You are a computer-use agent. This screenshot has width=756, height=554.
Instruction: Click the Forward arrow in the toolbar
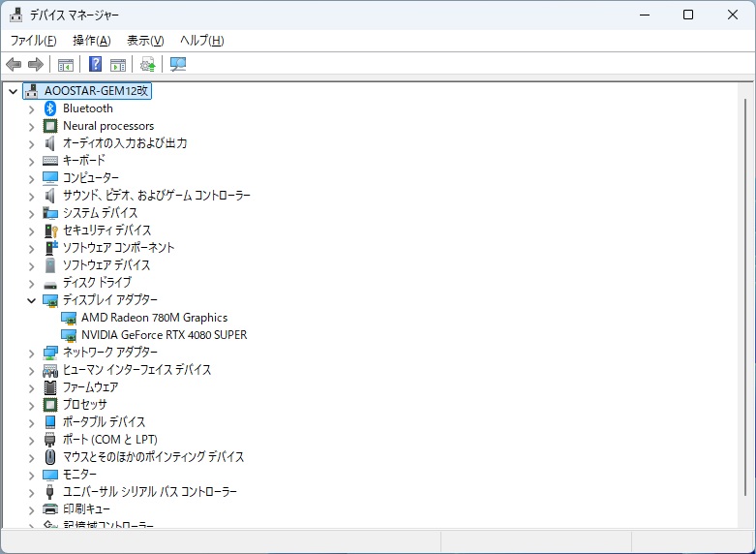point(36,65)
